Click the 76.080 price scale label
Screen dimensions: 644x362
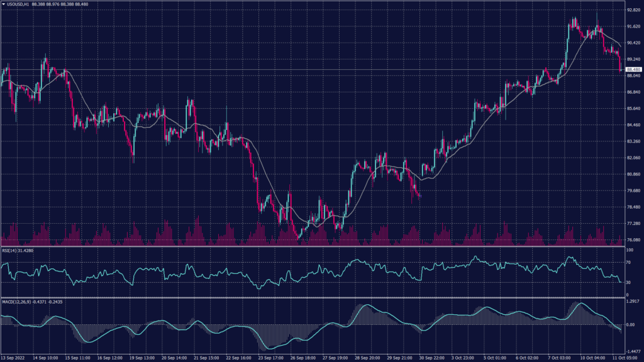click(633, 240)
